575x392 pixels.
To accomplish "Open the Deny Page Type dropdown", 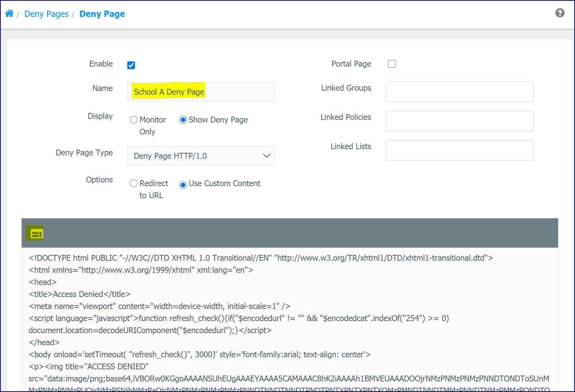I will [201, 156].
